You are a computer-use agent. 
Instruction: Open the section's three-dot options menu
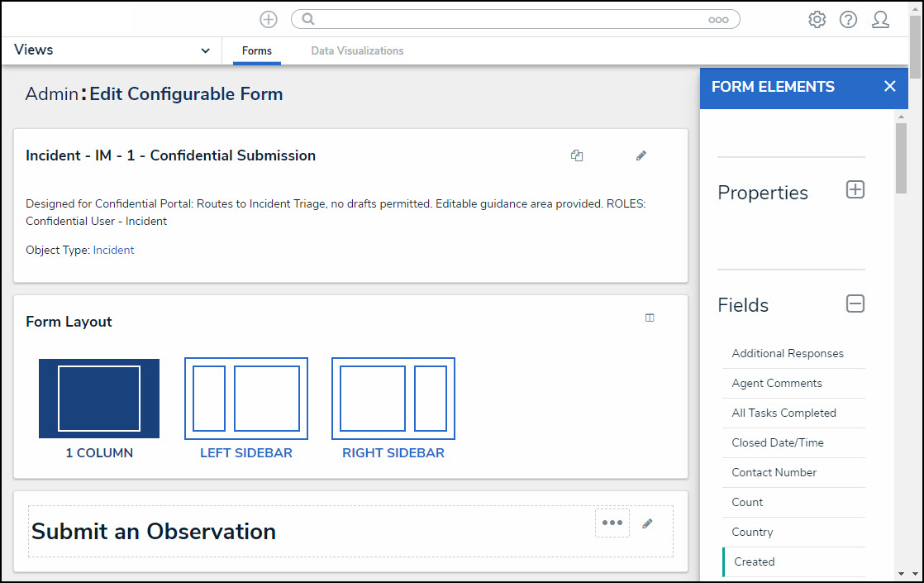612,523
